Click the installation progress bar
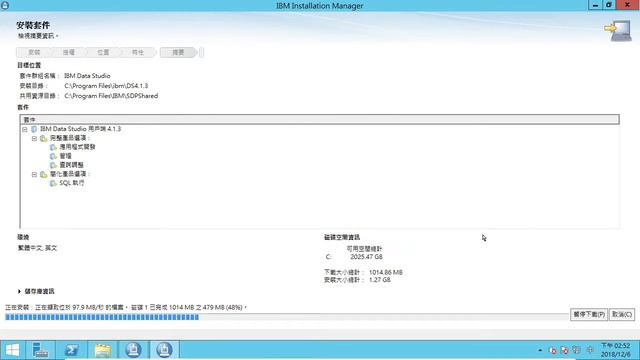 coord(286,317)
